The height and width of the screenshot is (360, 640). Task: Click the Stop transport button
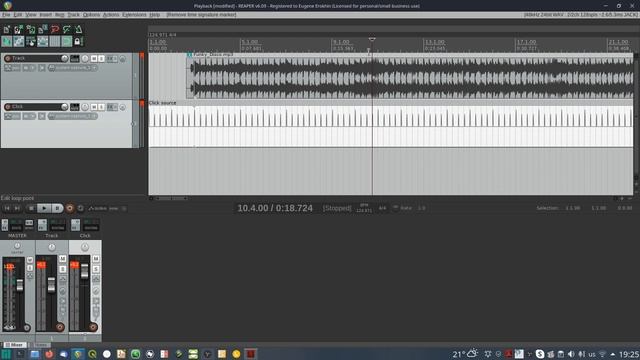[31, 208]
